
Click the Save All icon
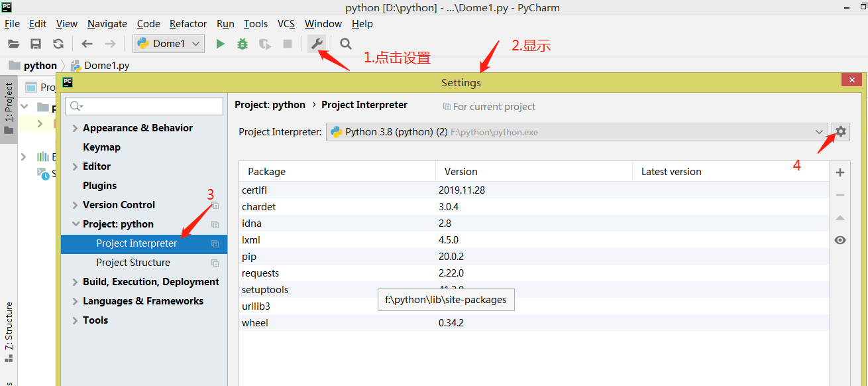(x=36, y=43)
